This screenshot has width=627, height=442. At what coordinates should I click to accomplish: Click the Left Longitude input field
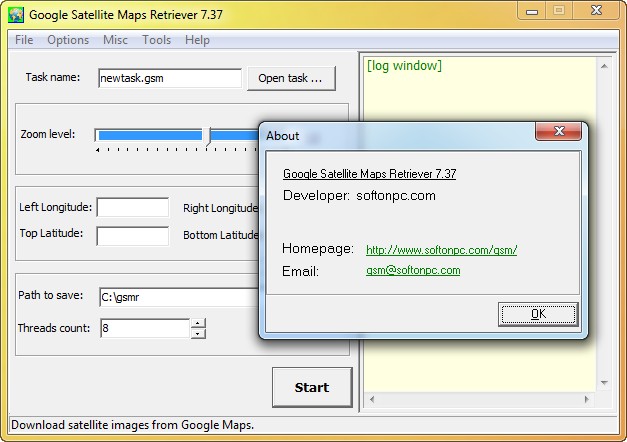tap(133, 208)
